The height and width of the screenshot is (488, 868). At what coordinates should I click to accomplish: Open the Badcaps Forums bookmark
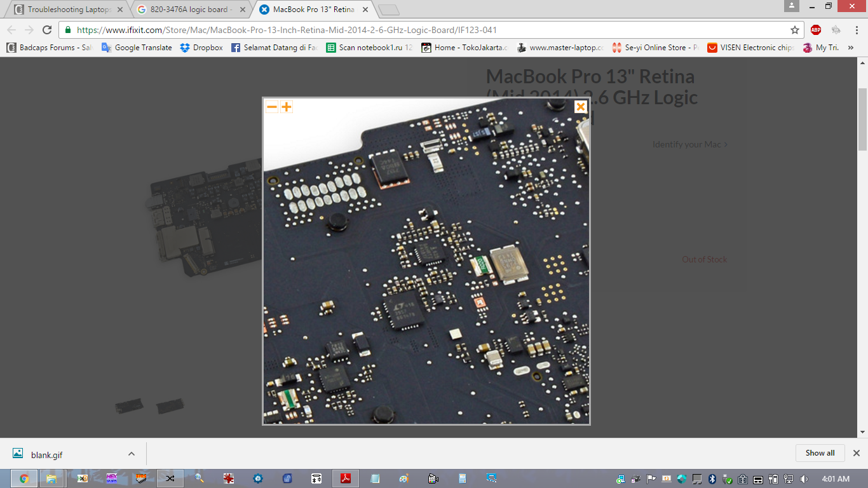tap(50, 48)
